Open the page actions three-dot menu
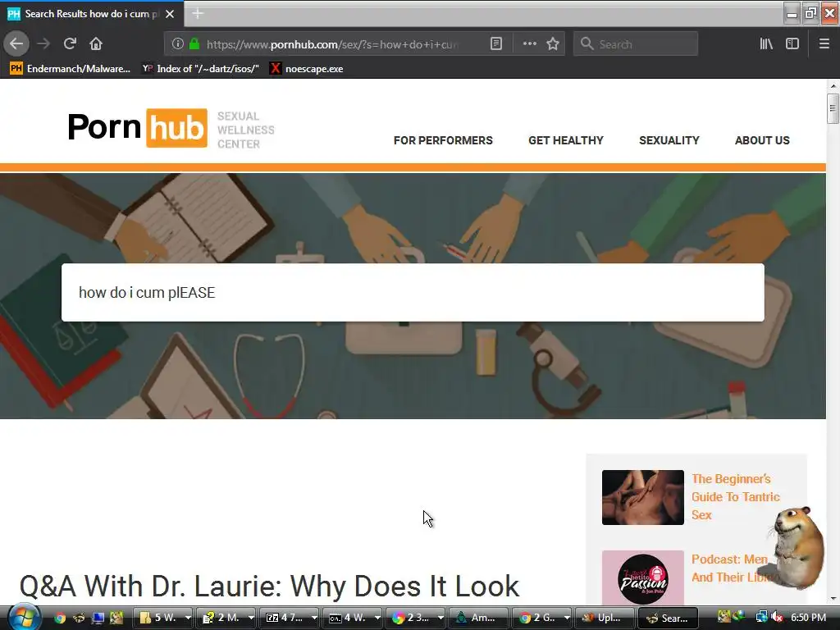This screenshot has width=840, height=630. tap(529, 44)
